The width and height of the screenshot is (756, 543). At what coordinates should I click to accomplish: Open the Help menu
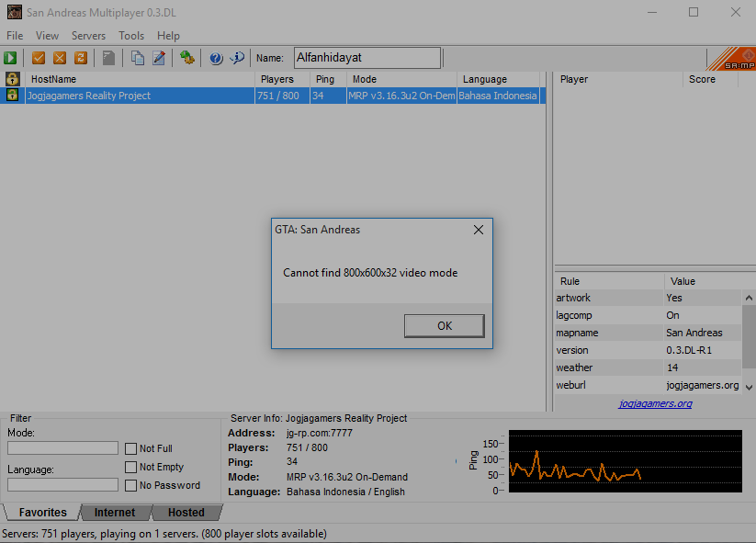(x=168, y=36)
